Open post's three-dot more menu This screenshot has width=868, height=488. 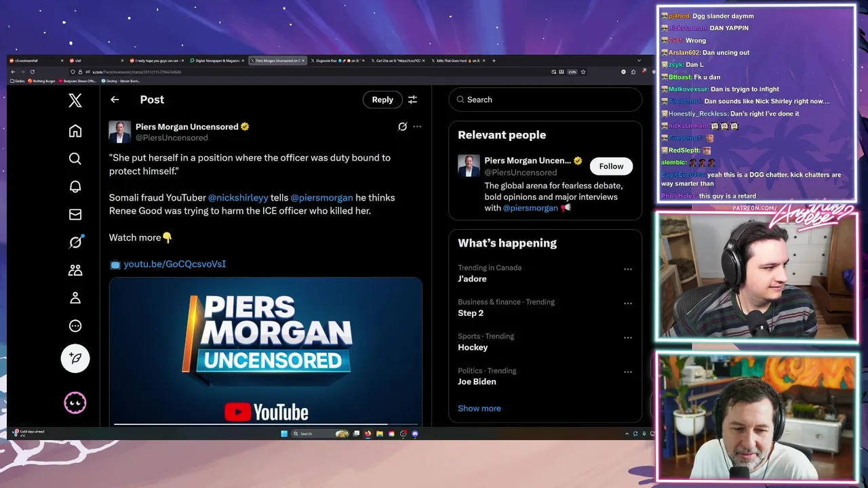click(x=417, y=127)
